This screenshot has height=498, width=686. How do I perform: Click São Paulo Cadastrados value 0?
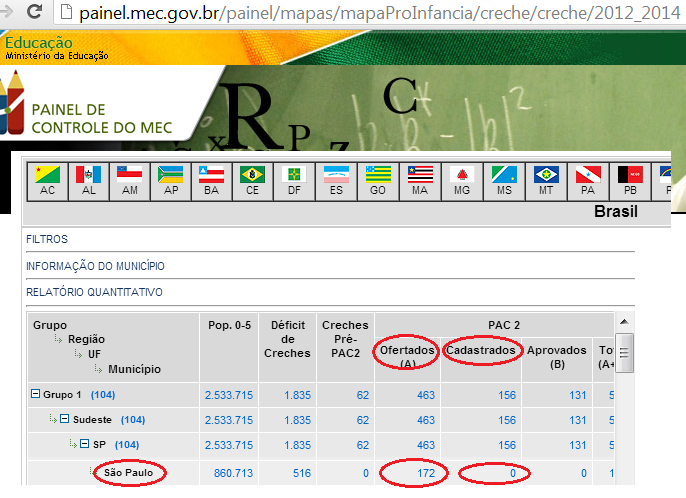513,473
